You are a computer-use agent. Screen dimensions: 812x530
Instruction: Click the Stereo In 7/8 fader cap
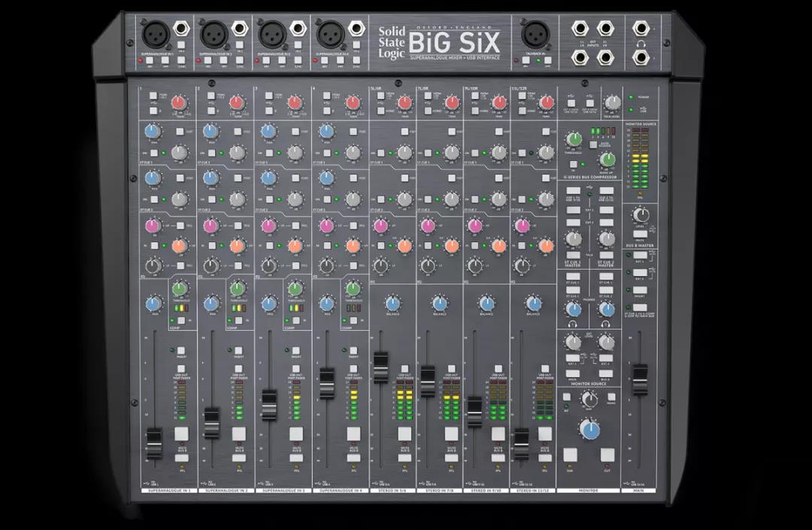click(x=428, y=381)
